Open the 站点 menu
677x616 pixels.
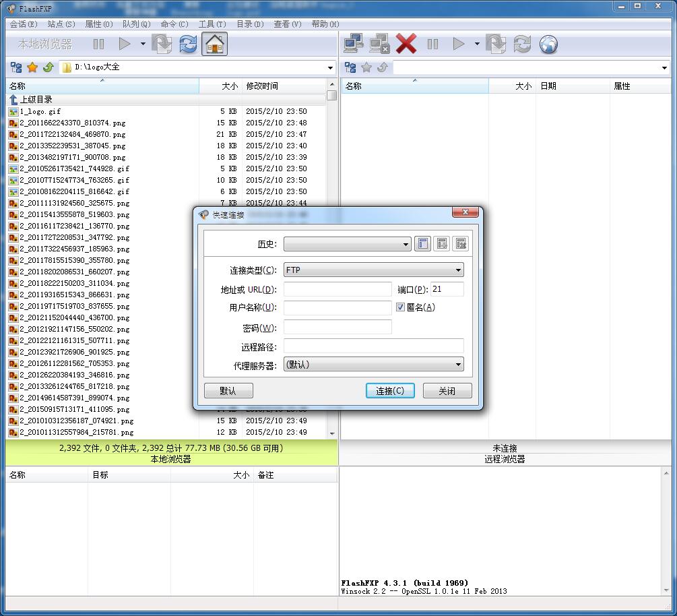(61, 24)
